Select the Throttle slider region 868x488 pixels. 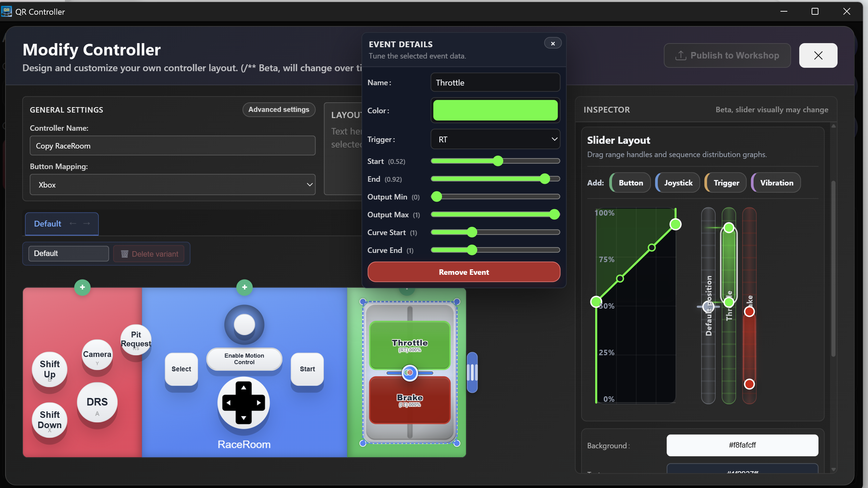point(410,345)
